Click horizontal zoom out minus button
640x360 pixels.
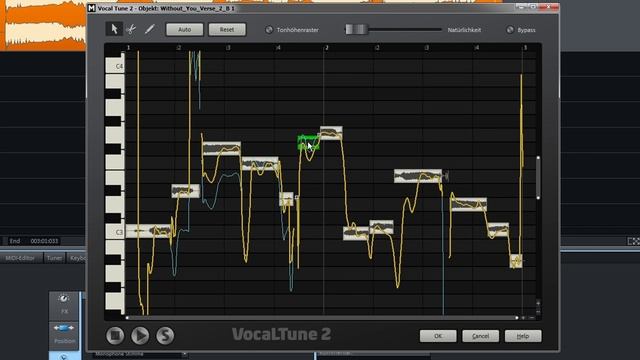pyautogui.click(x=531, y=318)
